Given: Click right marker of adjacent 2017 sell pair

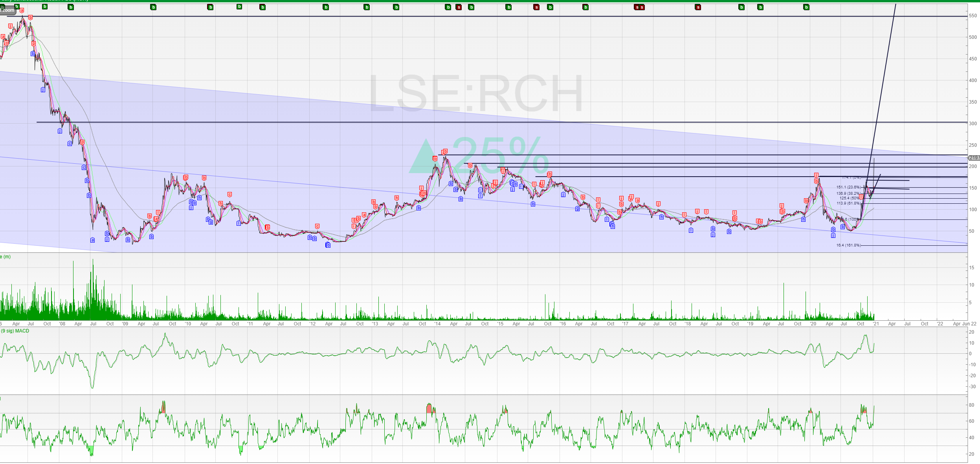Looking at the screenshot, I should (642, 7).
